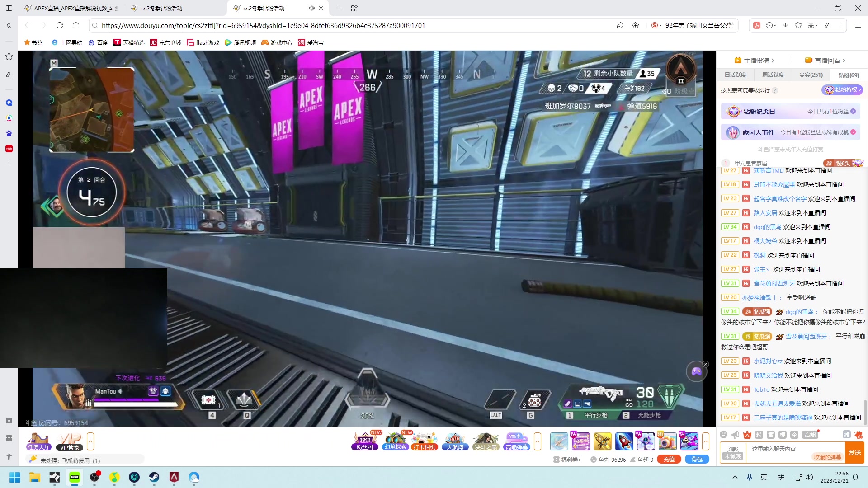Open the 超级粉丝团 icon
The image size is (868, 488).
click(365, 441)
